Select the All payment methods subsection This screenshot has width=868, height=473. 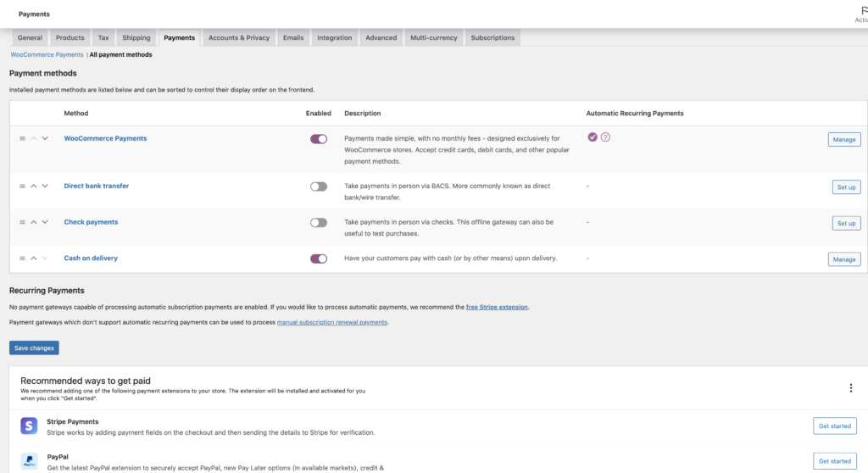click(x=120, y=55)
